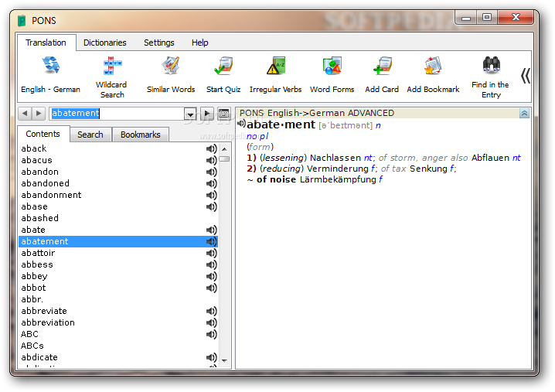Open the search history dropdown
Screen dimensions: 555x392
point(190,114)
